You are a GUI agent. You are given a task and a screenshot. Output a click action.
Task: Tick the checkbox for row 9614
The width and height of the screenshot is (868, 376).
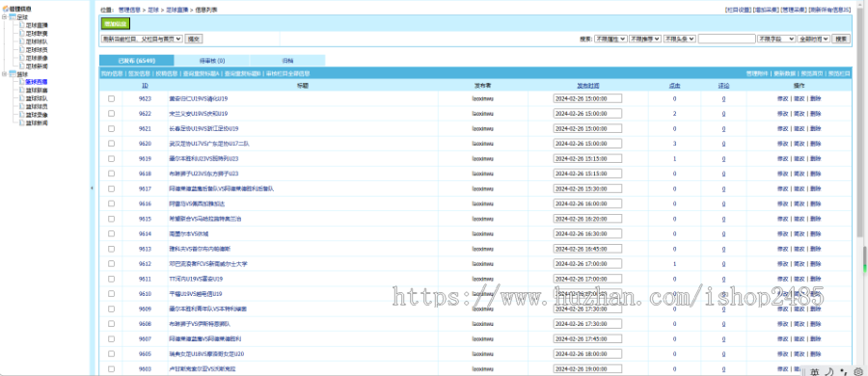tap(111, 233)
